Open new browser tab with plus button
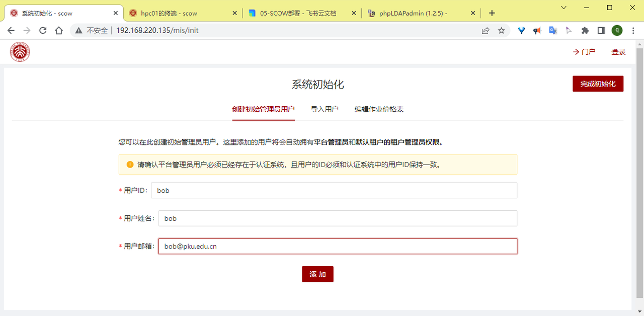Screen dimensions: 644x316 [x=492, y=13]
